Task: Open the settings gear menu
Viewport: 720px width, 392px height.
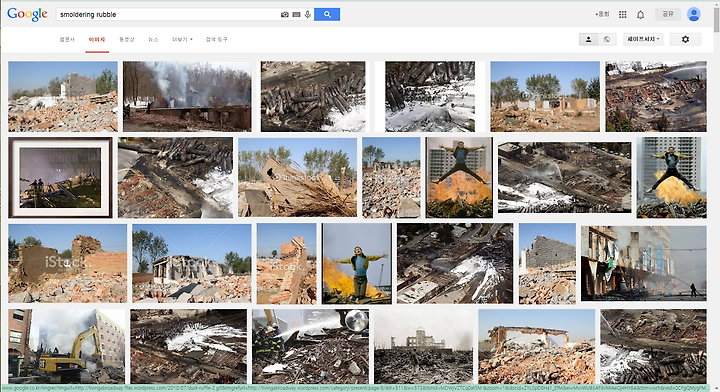Action: pos(686,39)
